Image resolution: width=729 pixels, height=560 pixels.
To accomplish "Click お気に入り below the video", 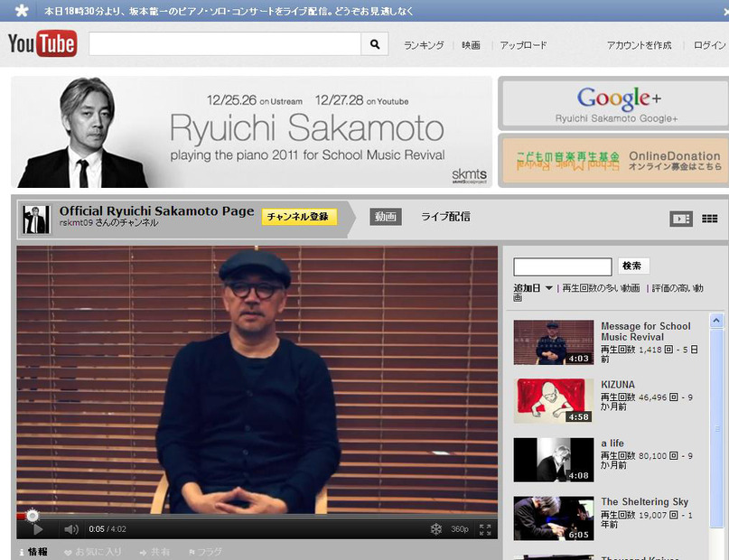I will 93,552.
